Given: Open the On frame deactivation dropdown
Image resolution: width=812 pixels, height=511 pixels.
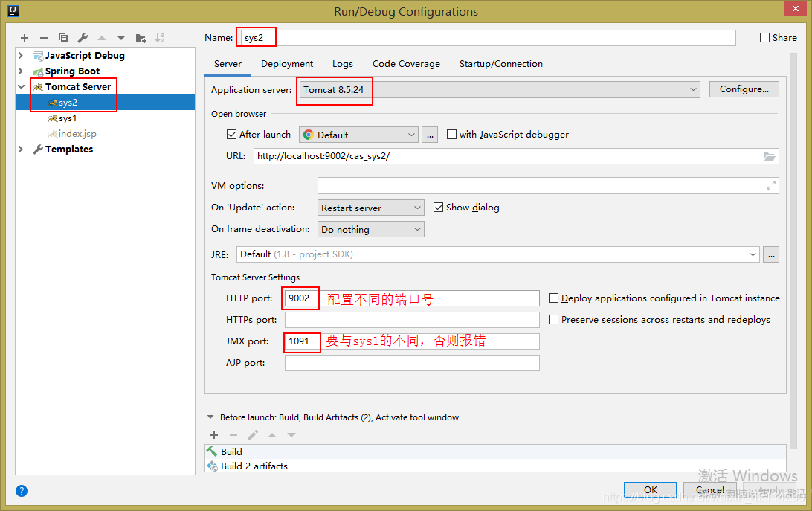Looking at the screenshot, I should tap(371, 230).
